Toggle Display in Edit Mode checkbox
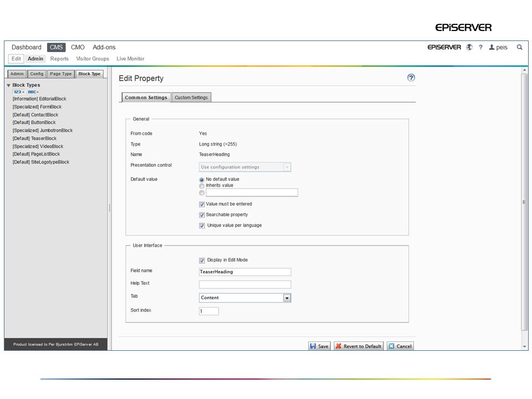 point(202,260)
